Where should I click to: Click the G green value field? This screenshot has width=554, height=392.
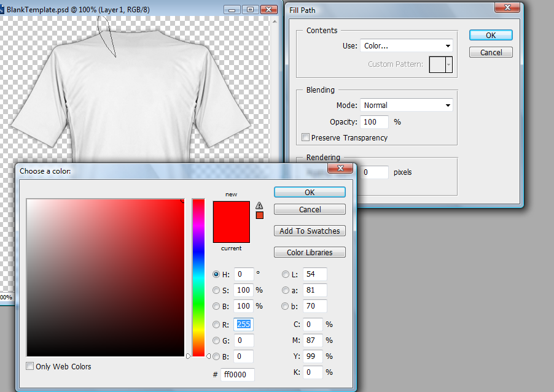point(244,340)
